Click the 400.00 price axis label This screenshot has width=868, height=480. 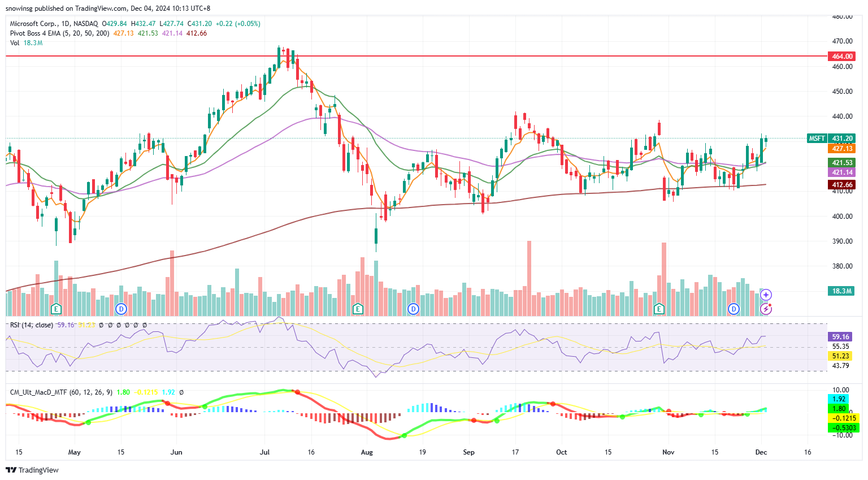[842, 217]
